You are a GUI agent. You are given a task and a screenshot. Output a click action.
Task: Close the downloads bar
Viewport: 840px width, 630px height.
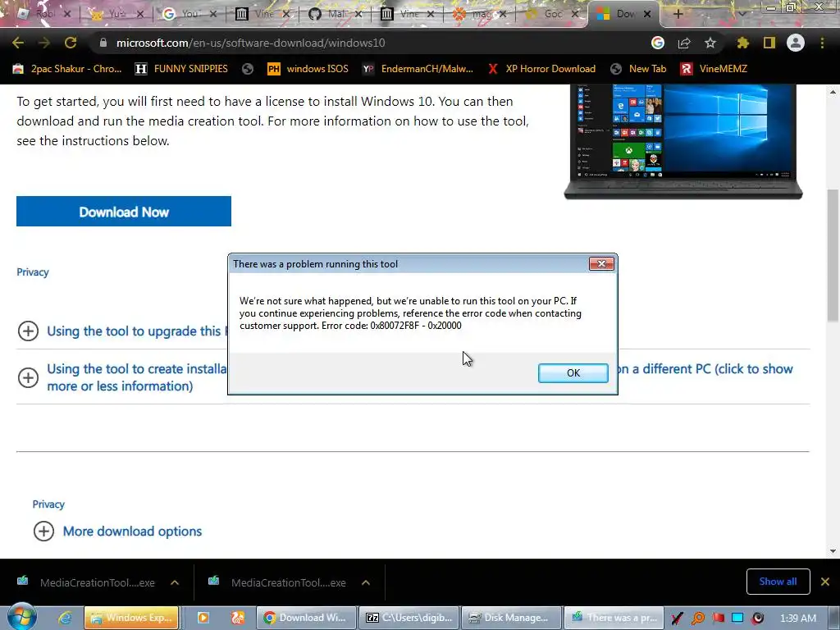point(825,582)
